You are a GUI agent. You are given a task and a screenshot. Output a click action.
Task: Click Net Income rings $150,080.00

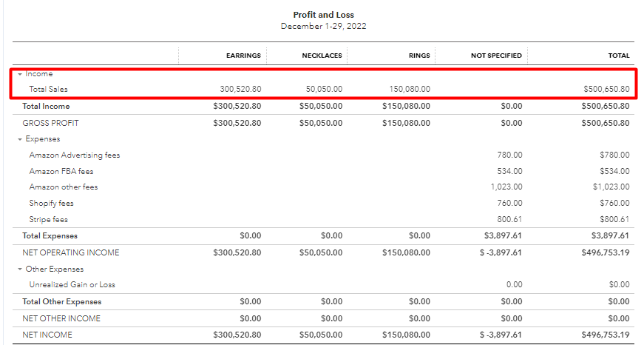[x=406, y=335]
